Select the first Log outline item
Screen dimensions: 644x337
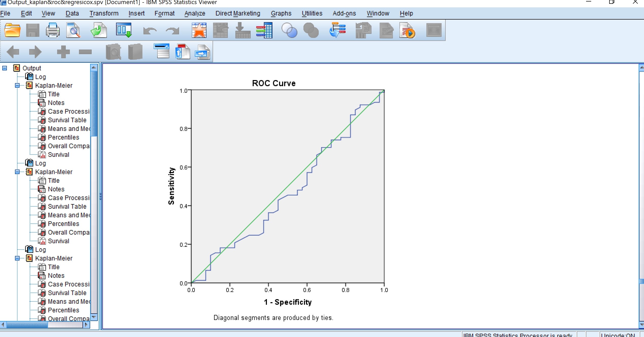pyautogui.click(x=40, y=77)
